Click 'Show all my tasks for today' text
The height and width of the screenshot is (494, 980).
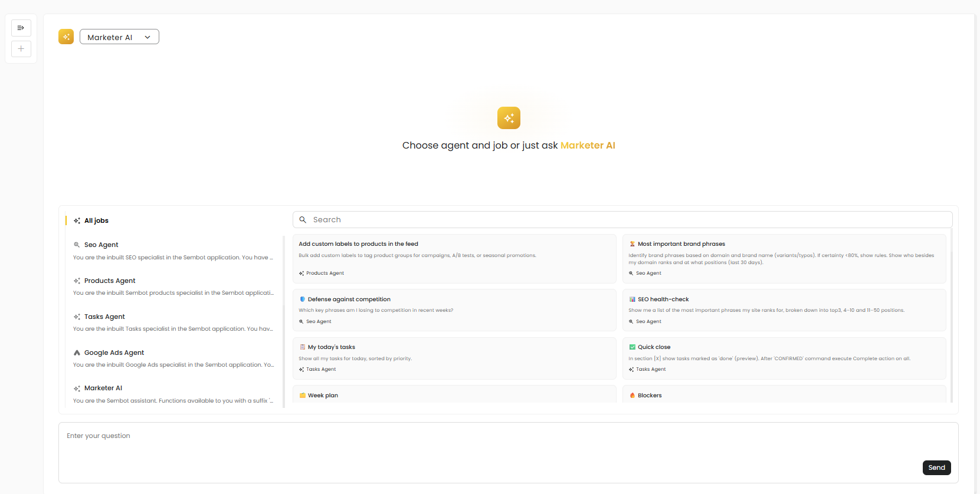[355, 358]
